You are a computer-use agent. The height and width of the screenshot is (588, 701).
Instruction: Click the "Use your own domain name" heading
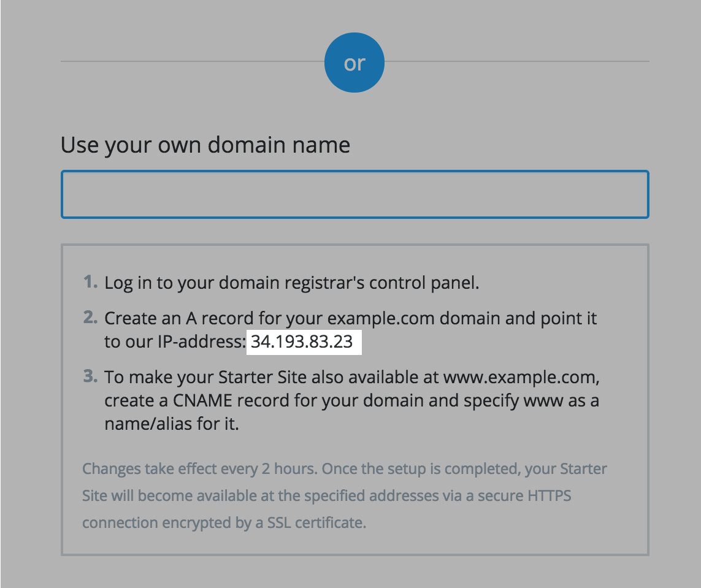(205, 146)
